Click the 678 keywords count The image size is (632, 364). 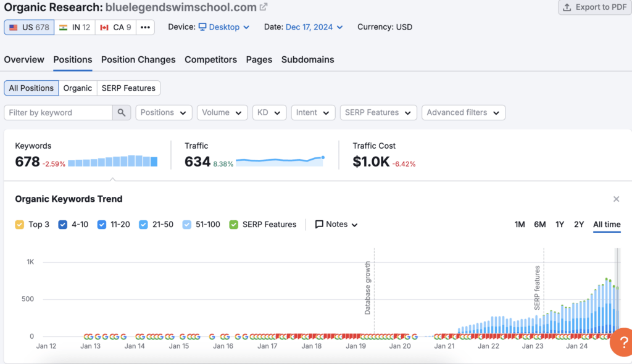pyautogui.click(x=27, y=162)
